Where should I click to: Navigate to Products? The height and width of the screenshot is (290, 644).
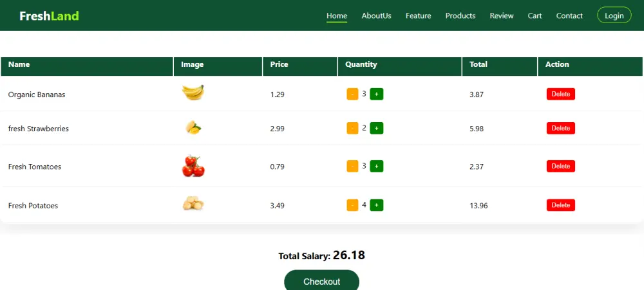460,15
